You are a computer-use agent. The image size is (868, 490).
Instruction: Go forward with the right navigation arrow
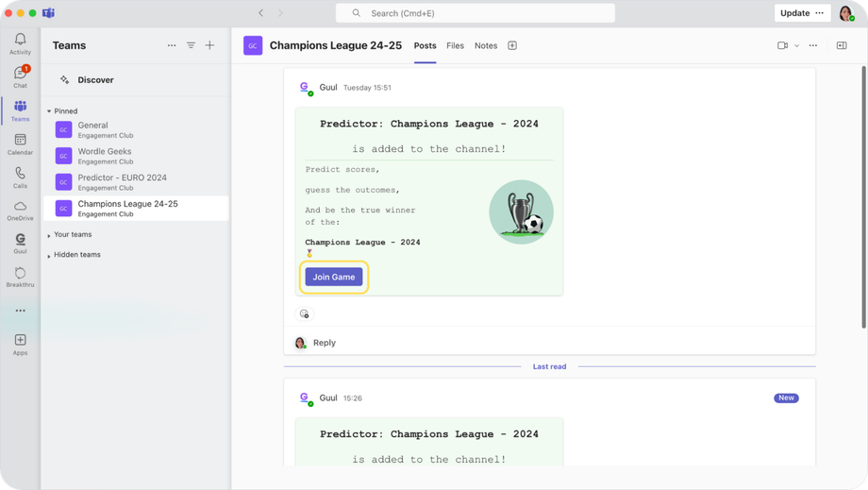click(x=280, y=12)
